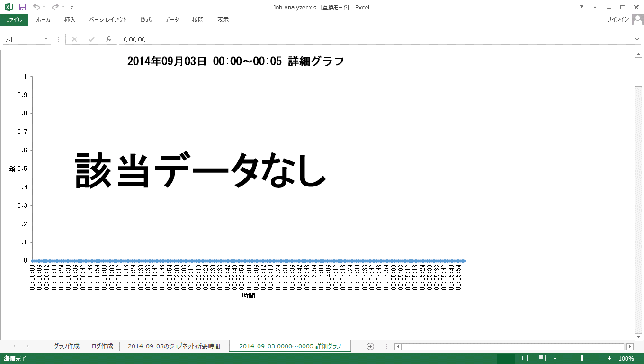Click the Redo arrow icon

pyautogui.click(x=55, y=7)
